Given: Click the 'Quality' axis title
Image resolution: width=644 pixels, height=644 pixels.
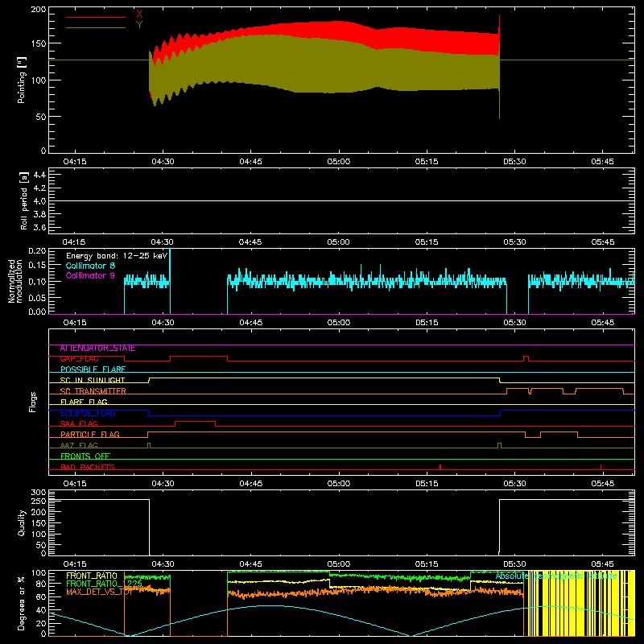Looking at the screenshot, I should click(22, 522).
